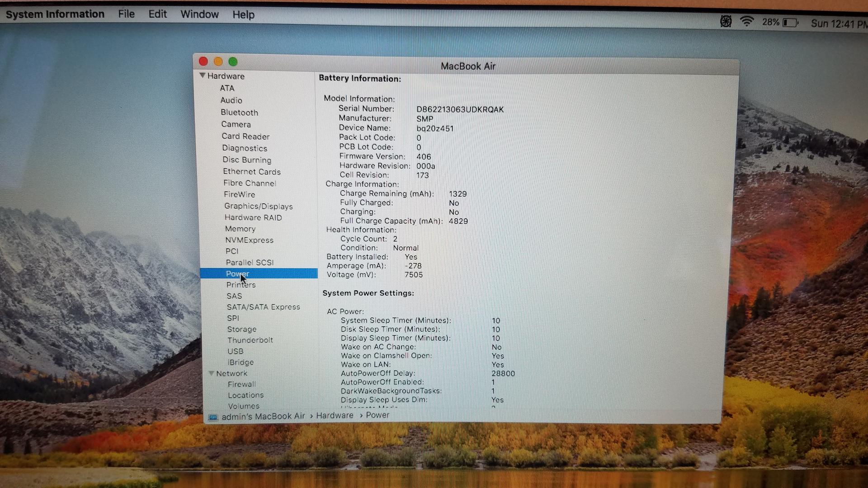
Task: Select Firewall under Network
Action: [x=241, y=384]
